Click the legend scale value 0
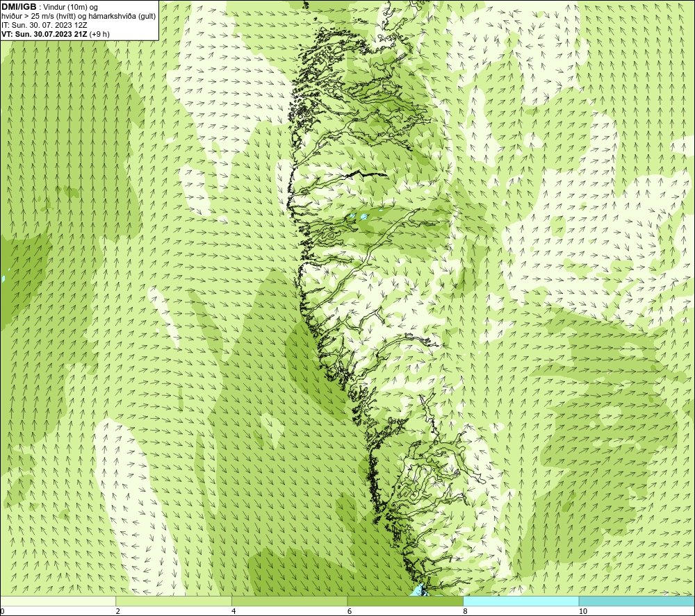 point(2,611)
